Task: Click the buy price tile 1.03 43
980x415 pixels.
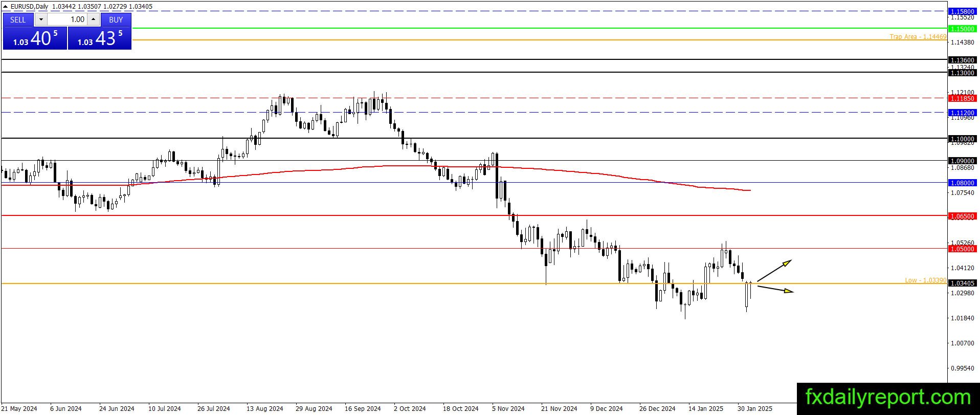Action: pos(100,38)
